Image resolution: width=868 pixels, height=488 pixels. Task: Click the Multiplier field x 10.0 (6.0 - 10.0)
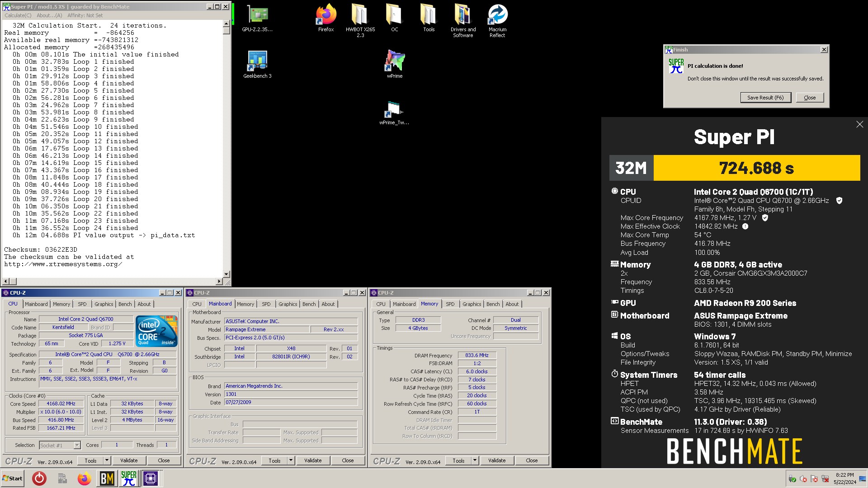pos(61,412)
